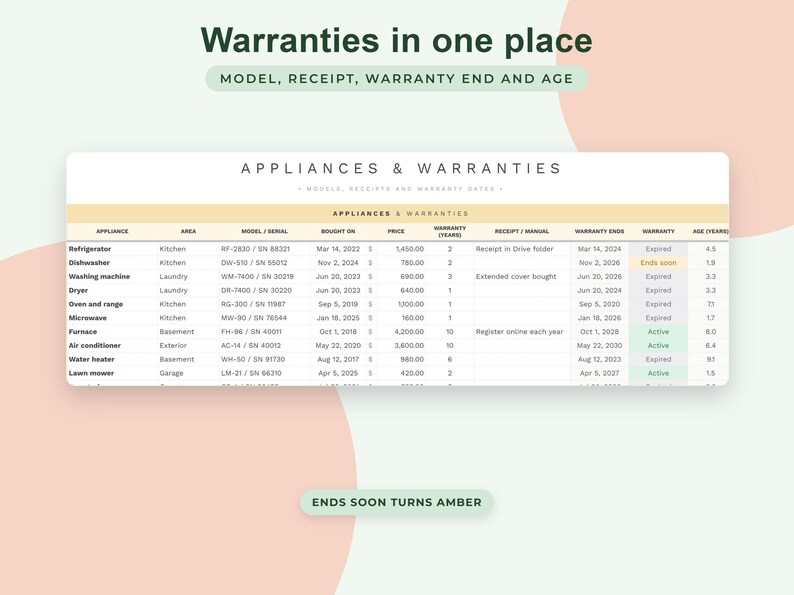Select the 'Age (Years)' column header
This screenshot has height=595, width=794.
(x=710, y=231)
